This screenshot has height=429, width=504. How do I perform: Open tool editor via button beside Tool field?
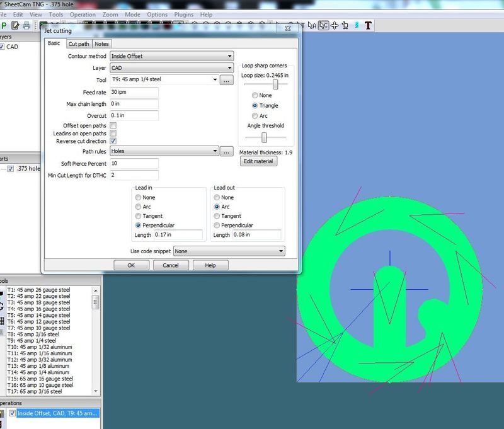pyautogui.click(x=227, y=80)
